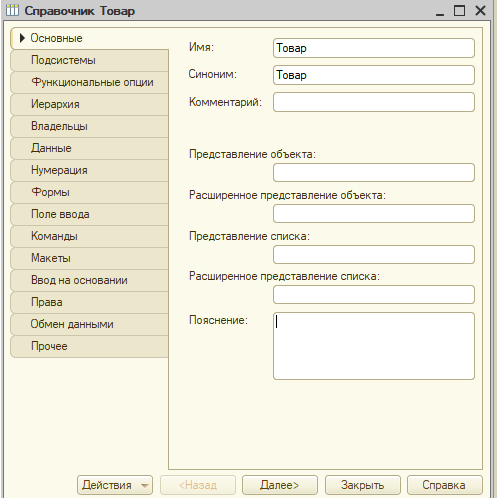Focus the Имя input field
This screenshot has height=498, width=497.
[374, 48]
